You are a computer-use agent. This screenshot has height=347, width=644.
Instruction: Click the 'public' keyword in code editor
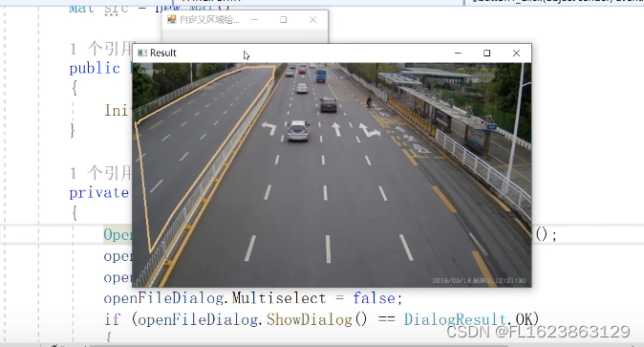[95, 68]
